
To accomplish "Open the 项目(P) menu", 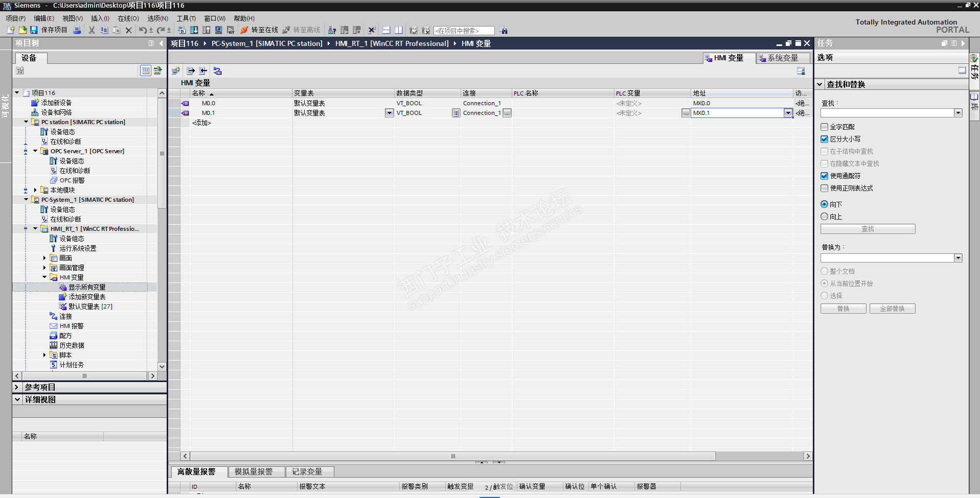I will tap(15, 18).
